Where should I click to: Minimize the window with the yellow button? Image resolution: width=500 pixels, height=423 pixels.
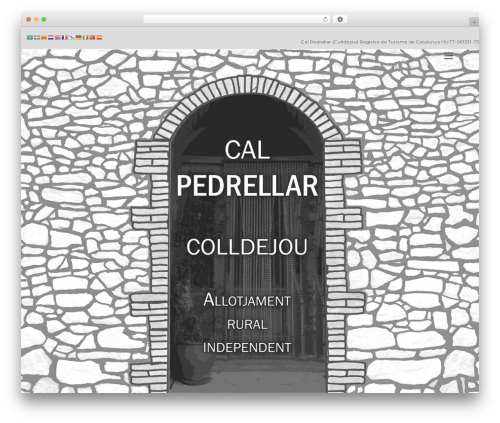click(x=36, y=19)
